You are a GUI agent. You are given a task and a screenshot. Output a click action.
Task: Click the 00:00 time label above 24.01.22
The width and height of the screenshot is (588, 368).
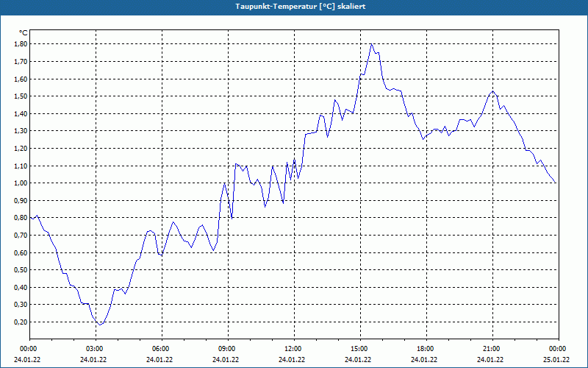pyautogui.click(x=28, y=349)
